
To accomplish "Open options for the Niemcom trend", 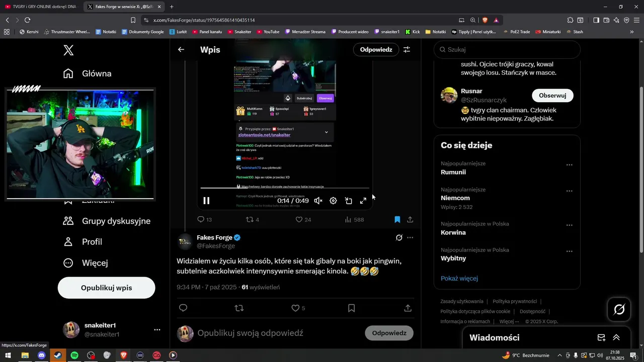I will pos(570,191).
